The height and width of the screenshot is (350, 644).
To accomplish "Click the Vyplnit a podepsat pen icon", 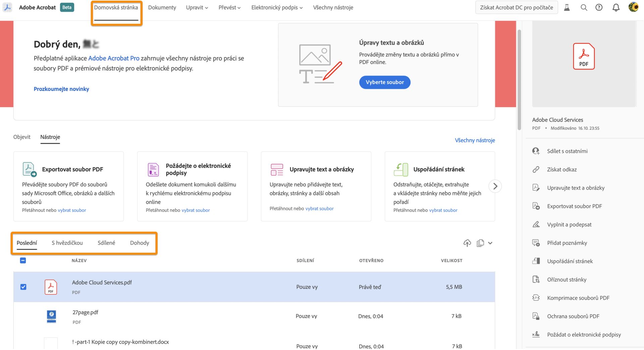I will tap(536, 224).
